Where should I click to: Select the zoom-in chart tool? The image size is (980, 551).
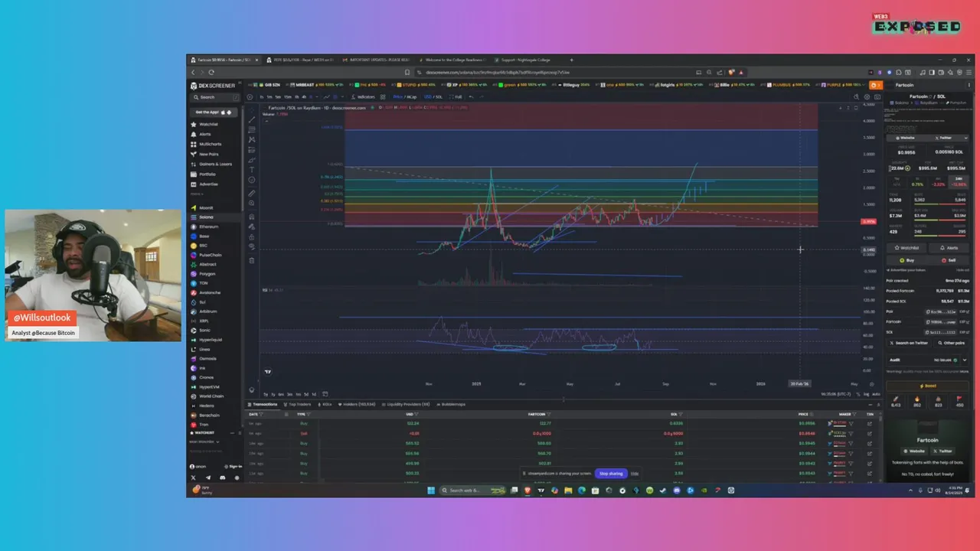point(252,203)
